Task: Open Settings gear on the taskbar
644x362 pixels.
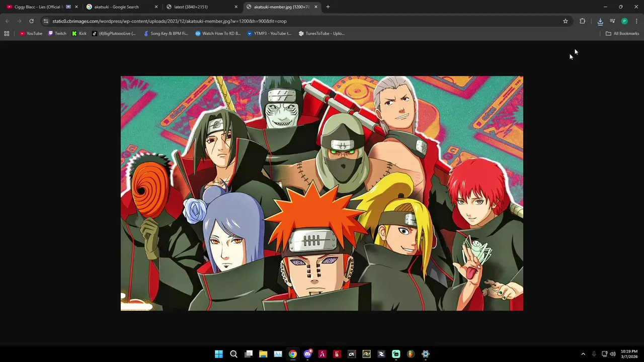Action: [426, 354]
